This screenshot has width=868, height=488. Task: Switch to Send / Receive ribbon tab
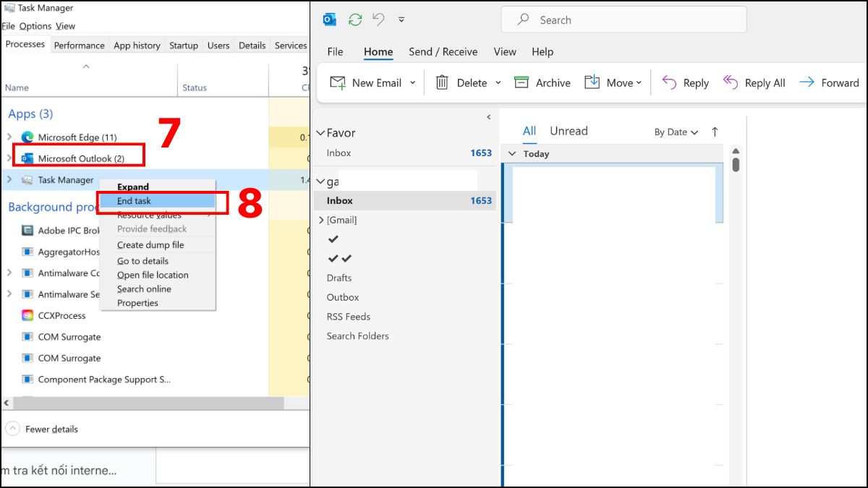pos(443,52)
